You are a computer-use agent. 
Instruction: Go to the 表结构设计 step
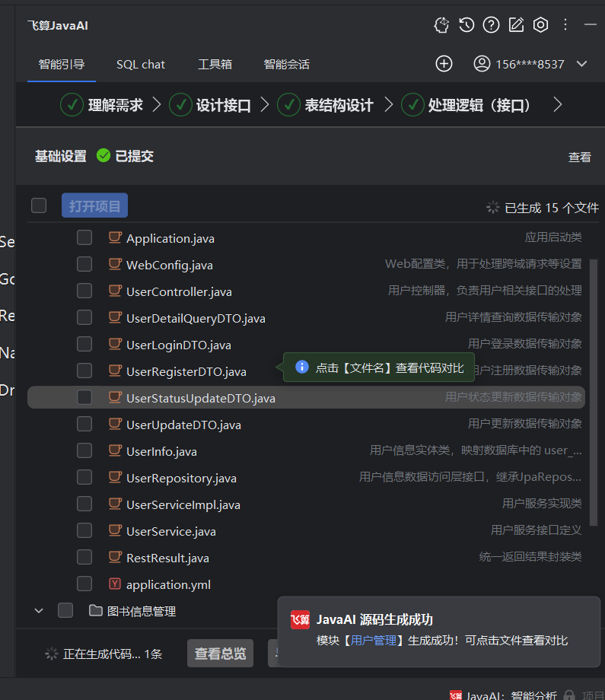pyautogui.click(x=339, y=105)
